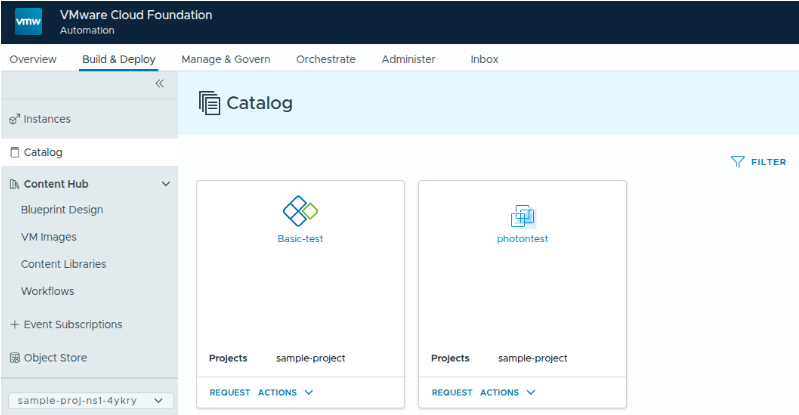Expand the Event Subscriptions plus item
The image size is (799, 415).
(14, 325)
